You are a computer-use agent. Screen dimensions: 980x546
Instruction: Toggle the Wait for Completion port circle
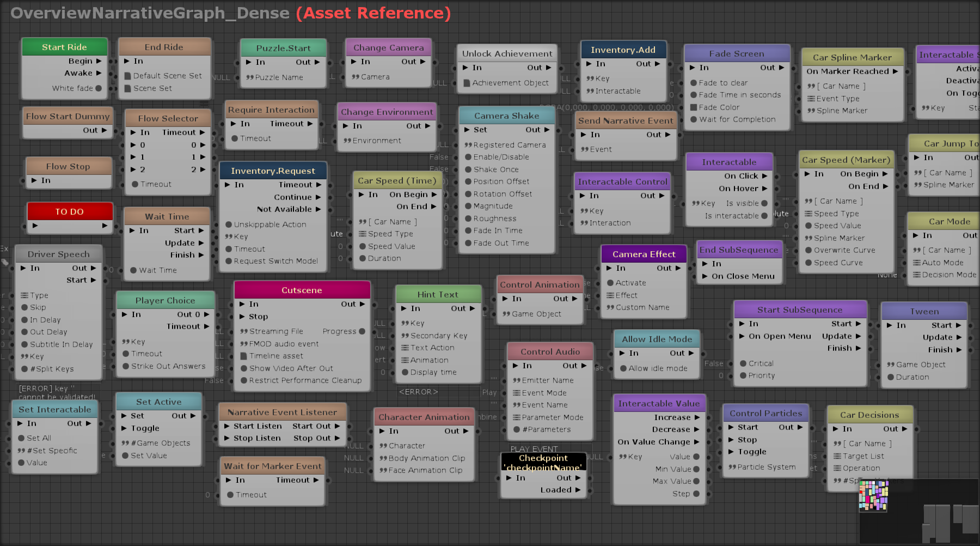point(694,119)
